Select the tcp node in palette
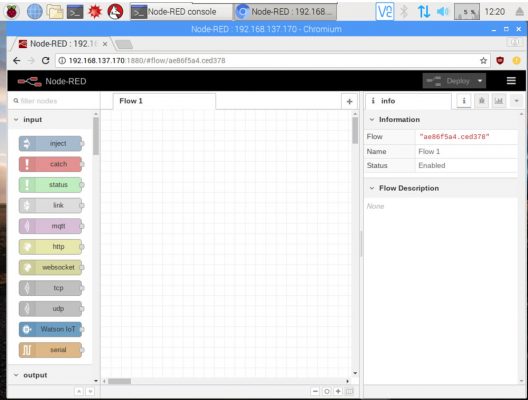 click(x=51, y=288)
